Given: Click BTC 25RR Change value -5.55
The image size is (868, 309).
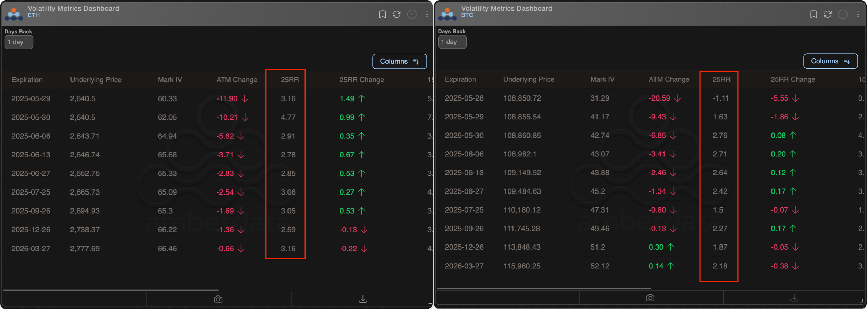Looking at the screenshot, I should pos(779,98).
